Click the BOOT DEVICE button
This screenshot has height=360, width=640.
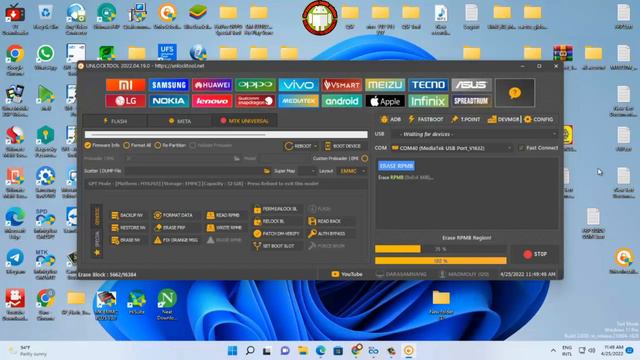(x=342, y=146)
